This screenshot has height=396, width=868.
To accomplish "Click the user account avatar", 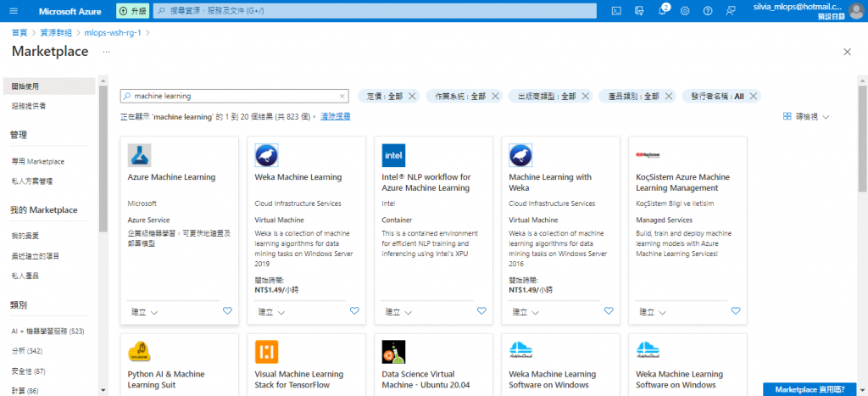I will pos(855,11).
